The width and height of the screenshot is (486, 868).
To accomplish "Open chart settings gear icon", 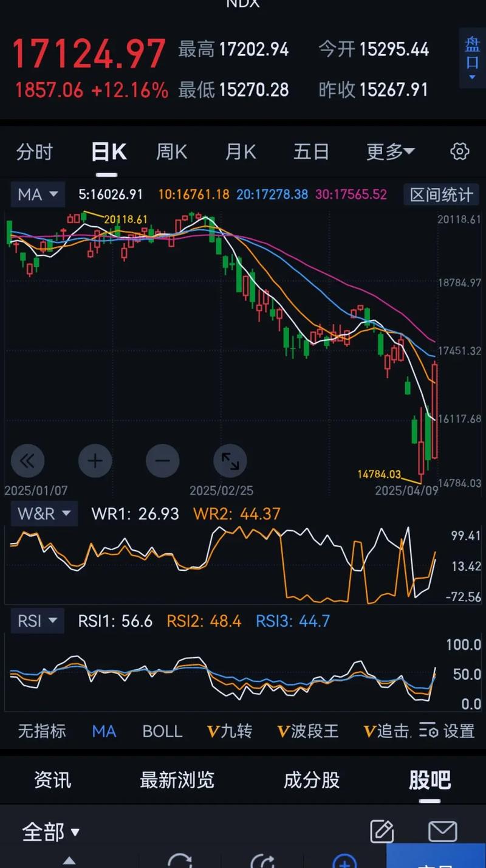I will (x=460, y=151).
